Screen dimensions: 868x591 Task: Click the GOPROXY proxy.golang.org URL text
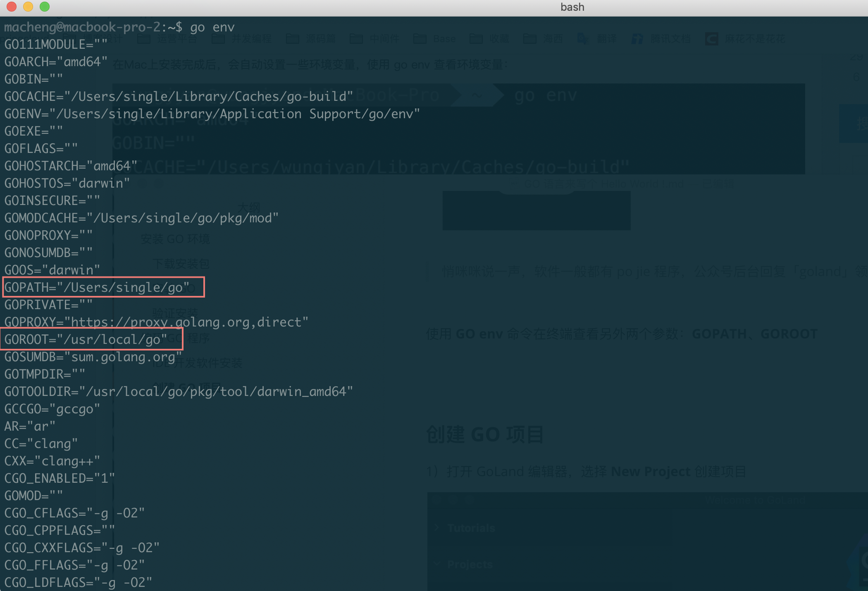tap(190, 322)
